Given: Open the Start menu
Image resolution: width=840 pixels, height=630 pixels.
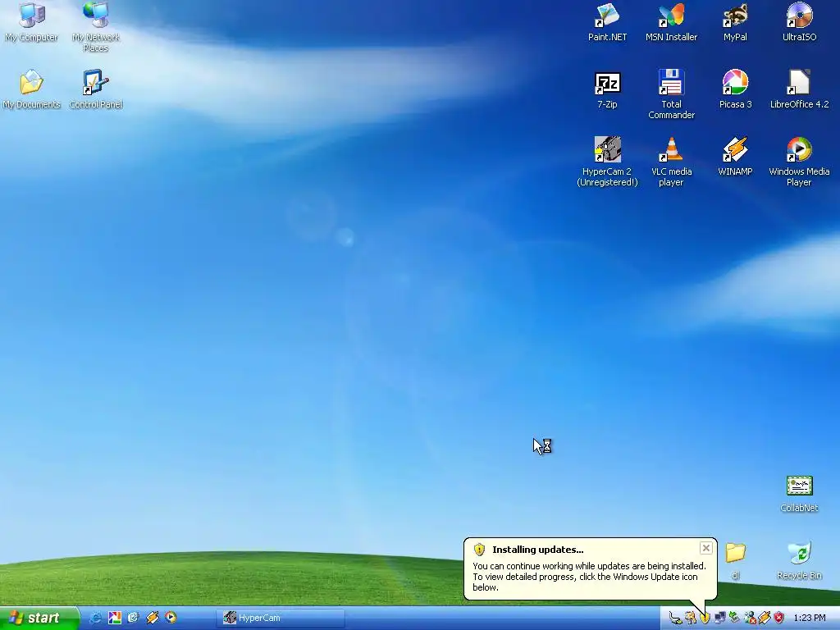Looking at the screenshot, I should click(x=39, y=618).
